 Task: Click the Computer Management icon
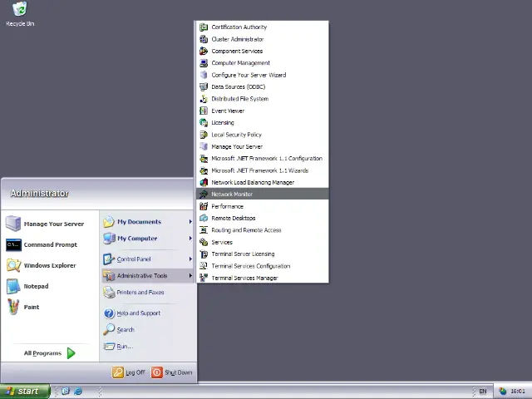pyautogui.click(x=204, y=63)
